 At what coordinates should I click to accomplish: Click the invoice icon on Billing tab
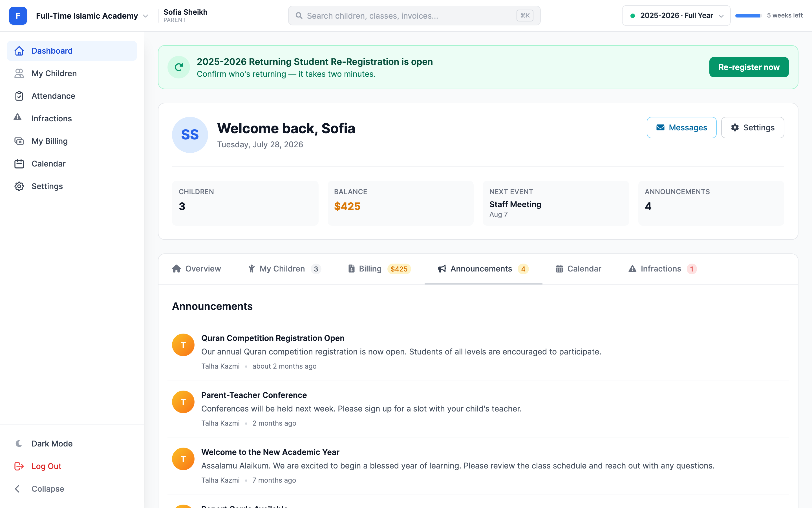click(351, 269)
